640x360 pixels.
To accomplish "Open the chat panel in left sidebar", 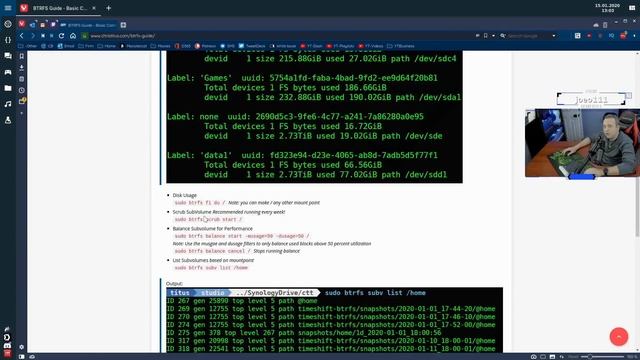I will [x=8, y=56].
